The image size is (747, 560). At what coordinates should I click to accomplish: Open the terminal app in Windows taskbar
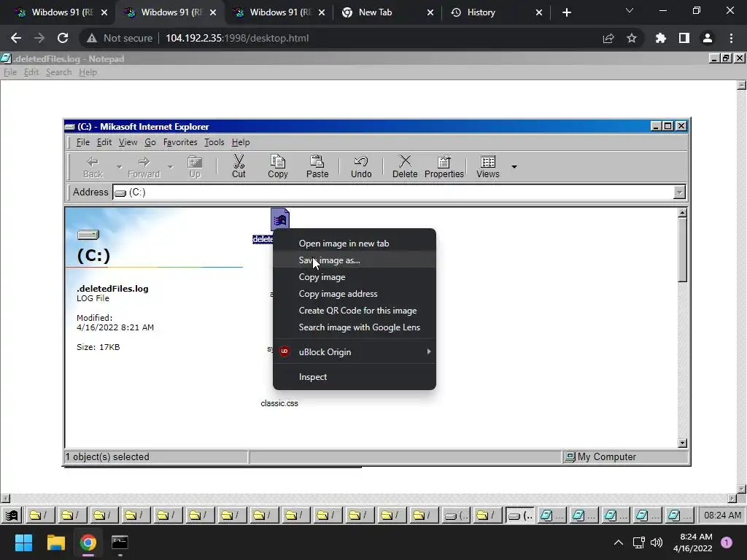[120, 542]
